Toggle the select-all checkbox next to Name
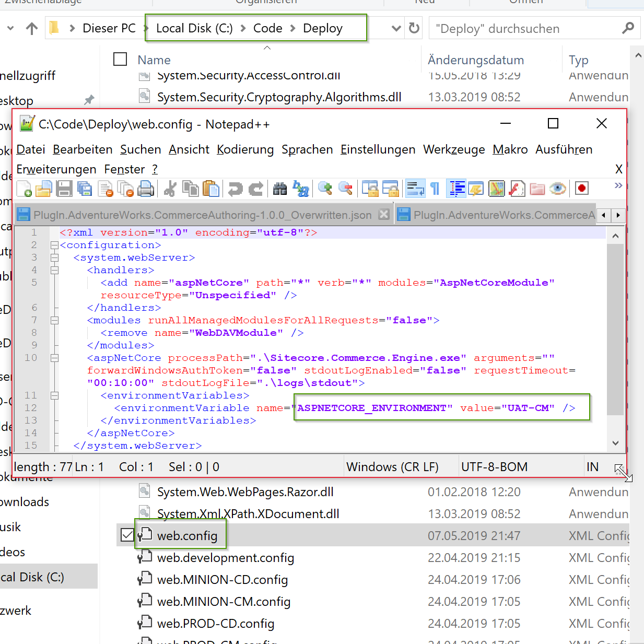 [120, 59]
